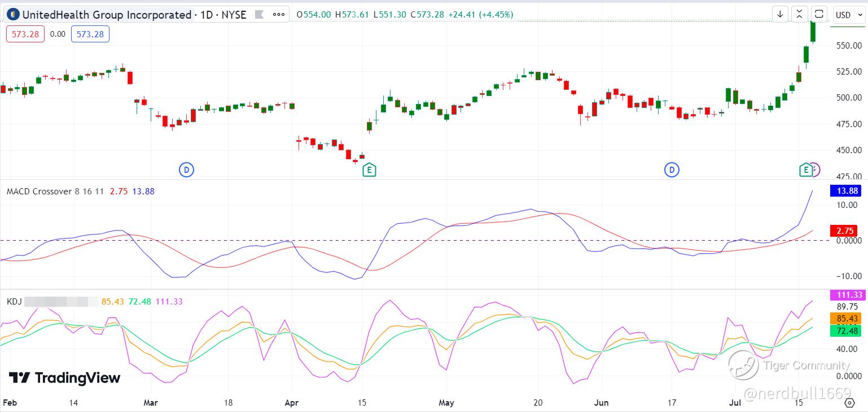Click the blue 13.88 MACD legend value
This screenshot has width=868, height=413.
tap(143, 192)
